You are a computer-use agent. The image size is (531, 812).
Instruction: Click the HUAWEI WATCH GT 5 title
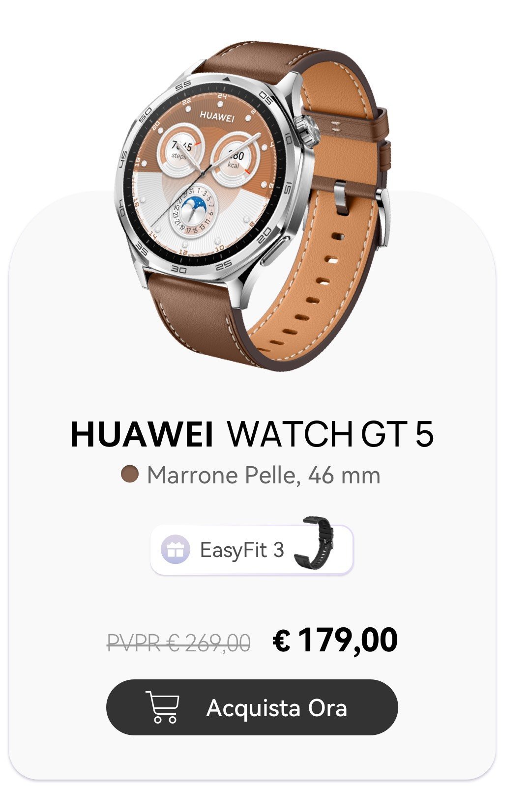pos(252,434)
